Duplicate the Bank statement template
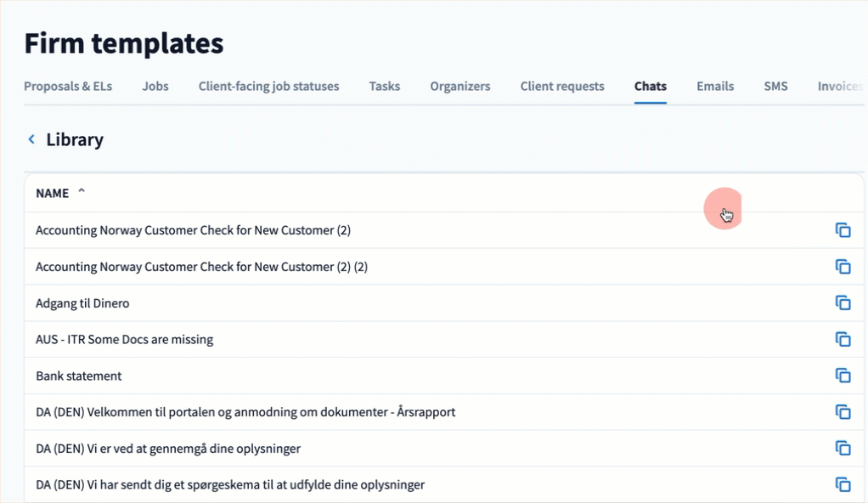This screenshot has width=868, height=503. (x=843, y=376)
